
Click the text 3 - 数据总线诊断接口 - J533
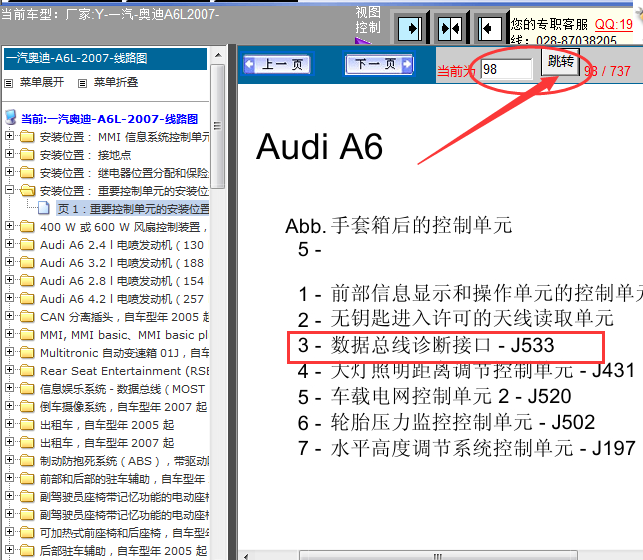(426, 345)
